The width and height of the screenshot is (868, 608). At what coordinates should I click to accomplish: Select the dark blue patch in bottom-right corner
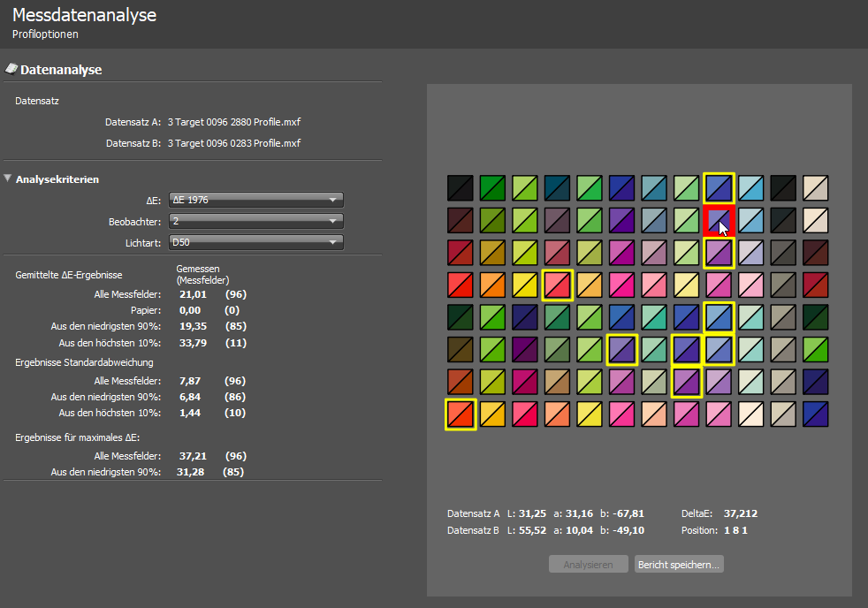pyautogui.click(x=815, y=414)
